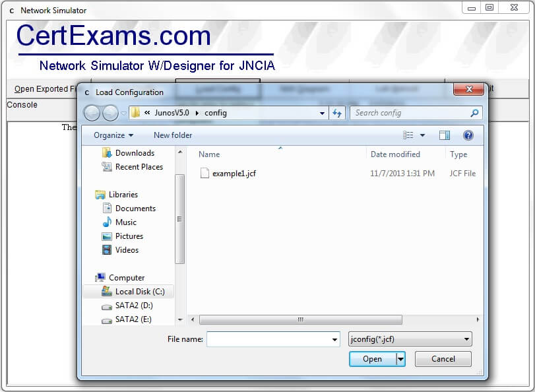The height and width of the screenshot is (392, 535).
Task: Click the Computer icon in the sidebar
Action: click(x=100, y=277)
